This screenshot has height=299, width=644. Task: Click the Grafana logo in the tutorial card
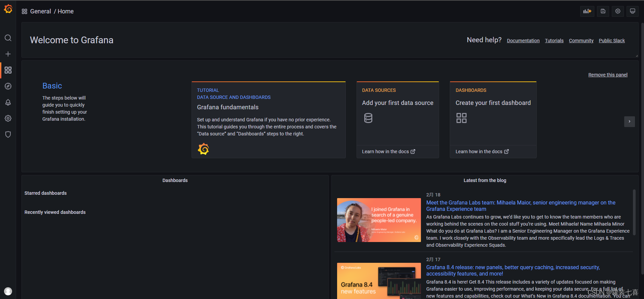coord(204,149)
